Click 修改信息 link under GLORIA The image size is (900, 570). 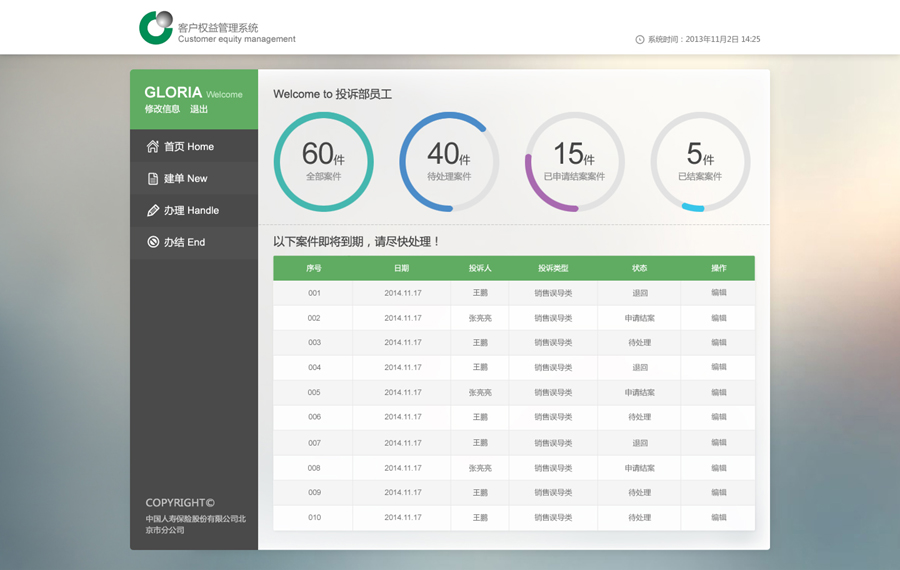click(x=162, y=109)
